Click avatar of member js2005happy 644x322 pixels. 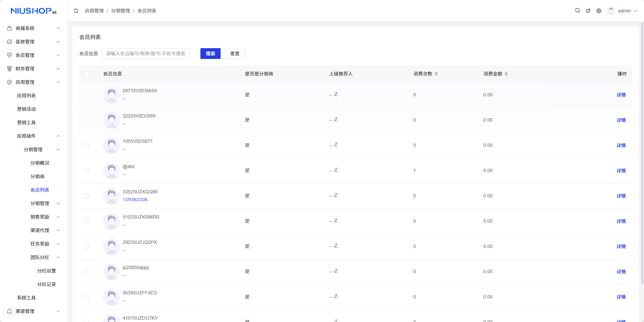(x=111, y=271)
